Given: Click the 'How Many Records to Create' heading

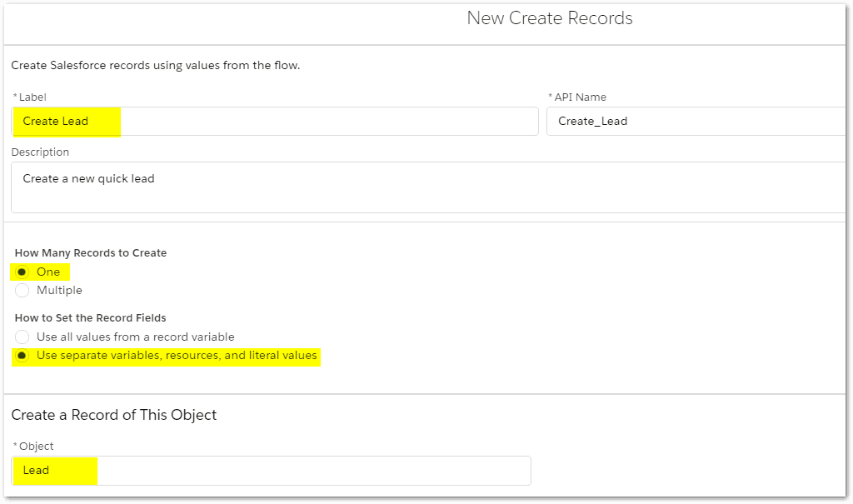Looking at the screenshot, I should click(x=91, y=253).
